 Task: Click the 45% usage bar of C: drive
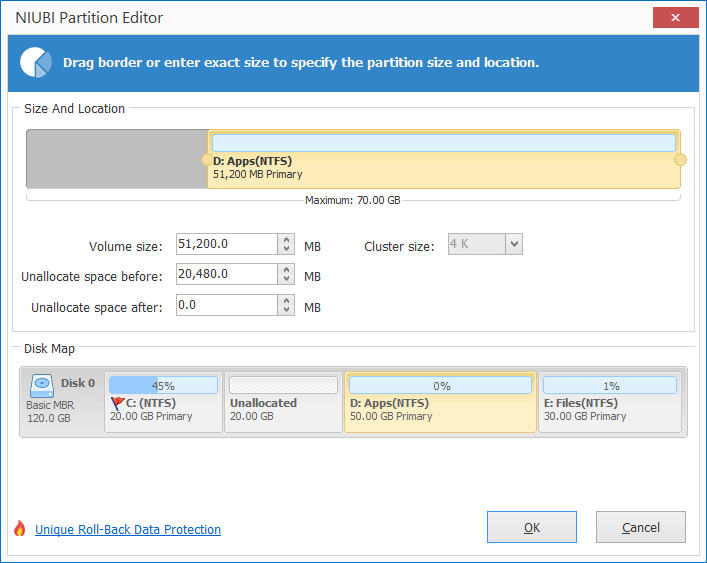[163, 385]
